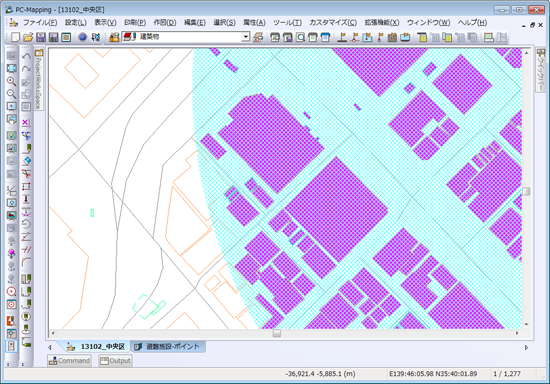
Task: Open the 編集(E) menu
Action: tap(195, 23)
